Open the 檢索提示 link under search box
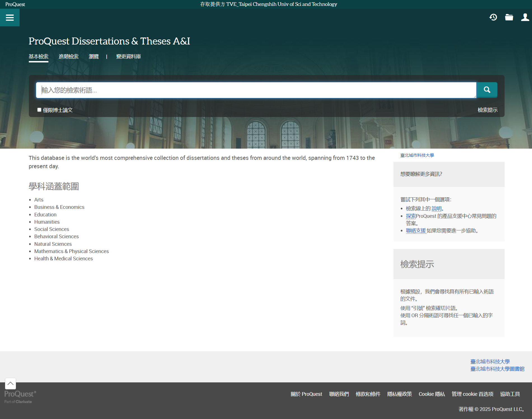 (488, 110)
